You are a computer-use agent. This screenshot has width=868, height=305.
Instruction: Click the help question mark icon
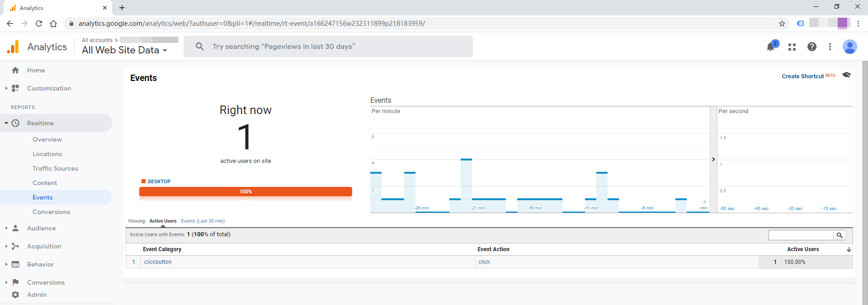812,47
